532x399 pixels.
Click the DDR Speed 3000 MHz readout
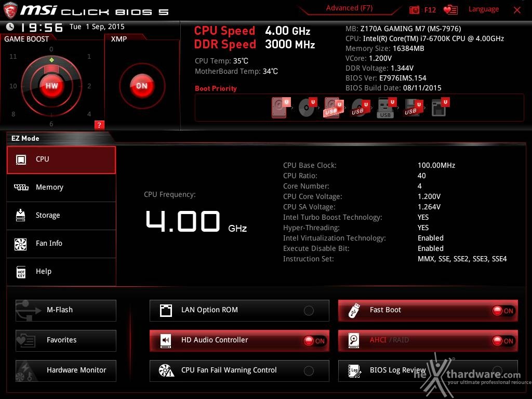click(x=255, y=44)
